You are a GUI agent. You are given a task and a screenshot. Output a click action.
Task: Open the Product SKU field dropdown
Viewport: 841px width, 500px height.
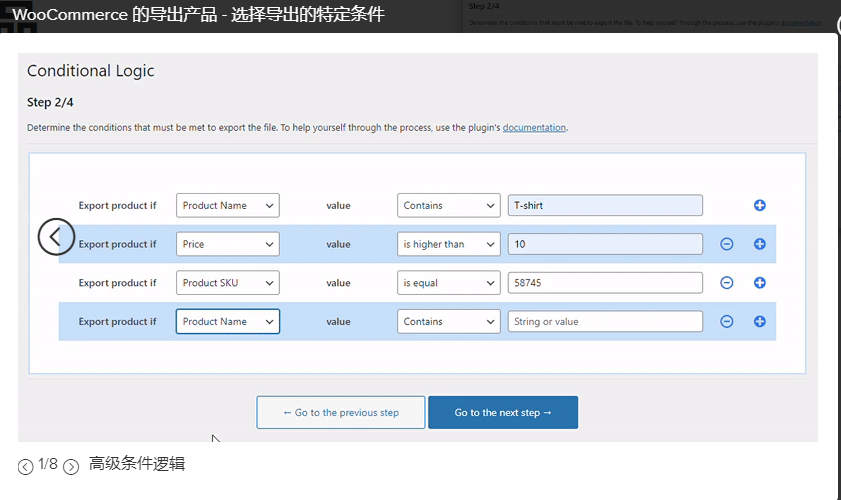click(x=227, y=283)
